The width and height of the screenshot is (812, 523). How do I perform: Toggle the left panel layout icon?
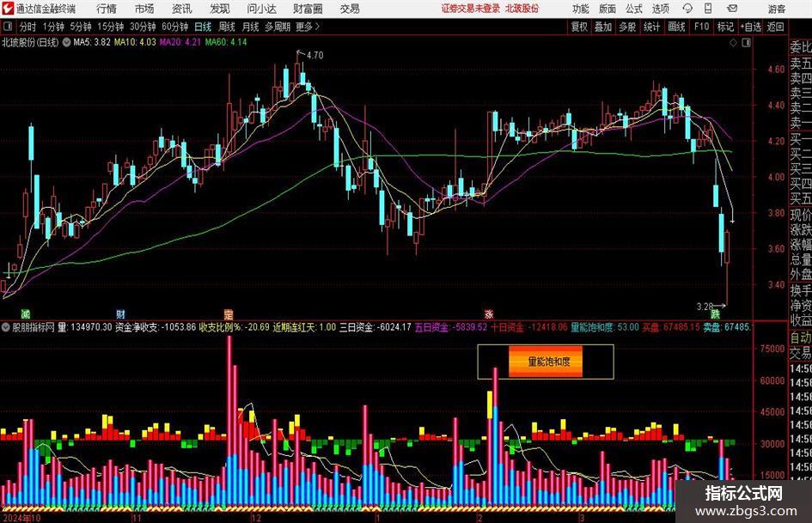(x=7, y=27)
